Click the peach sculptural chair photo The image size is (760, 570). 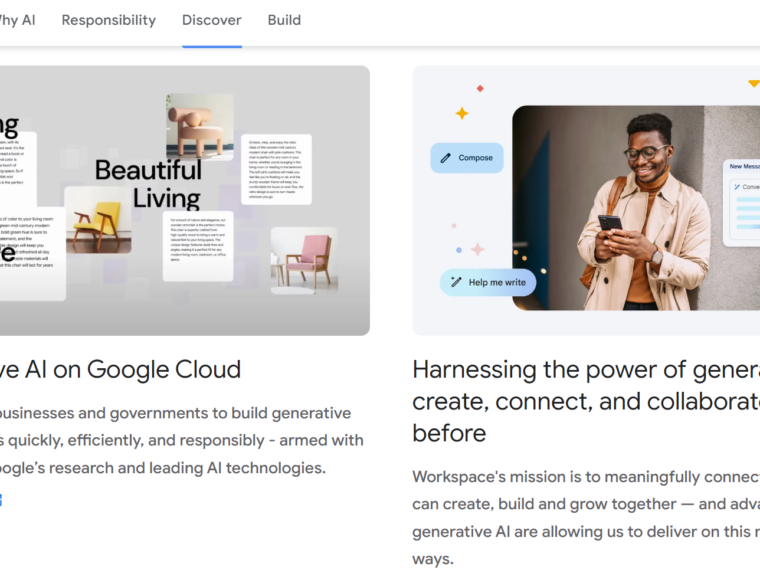pyautogui.click(x=200, y=127)
